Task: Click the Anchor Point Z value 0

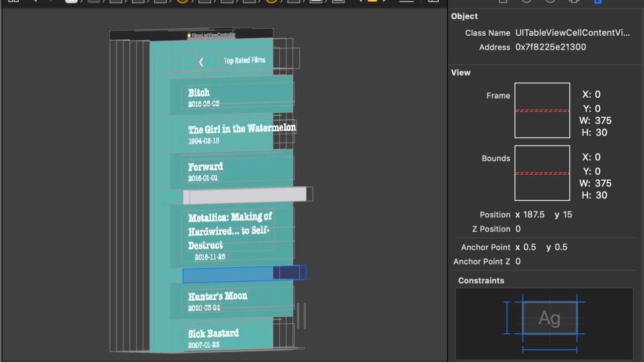Action: click(518, 261)
